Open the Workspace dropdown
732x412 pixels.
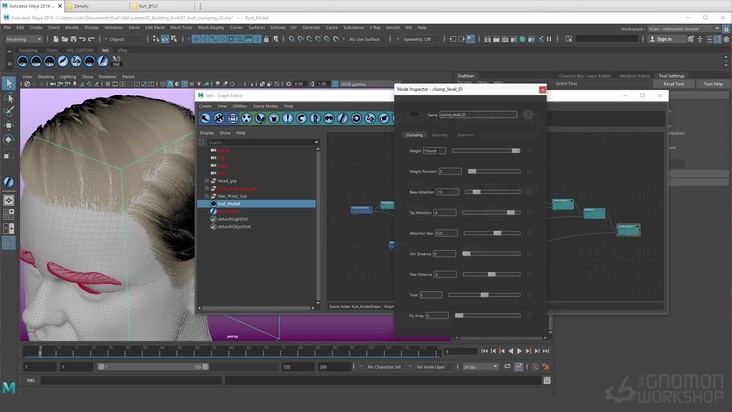[683, 28]
